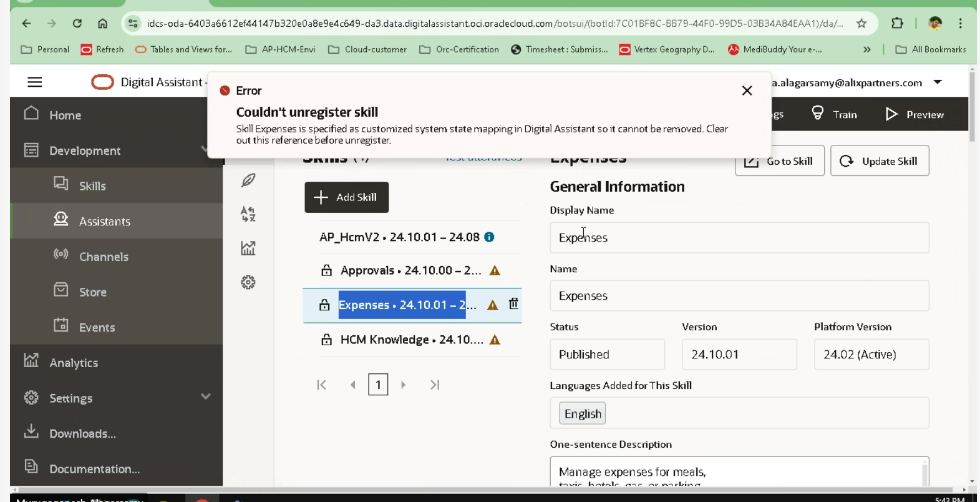This screenshot has height=502, width=980.
Task: View site information in address bar
Action: (x=133, y=24)
